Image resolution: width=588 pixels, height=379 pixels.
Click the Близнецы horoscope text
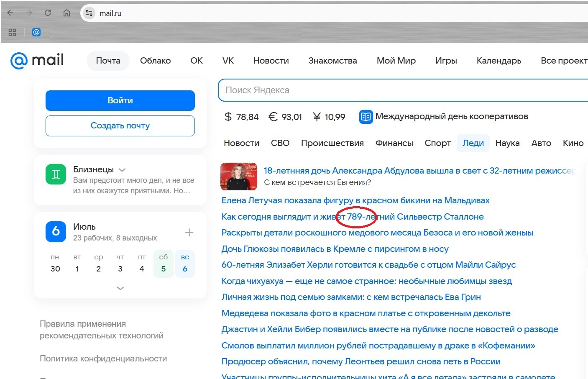[x=134, y=185]
